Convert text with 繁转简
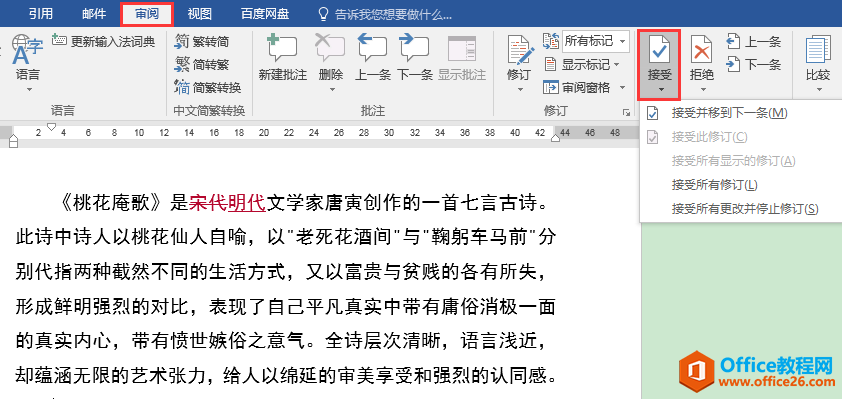 202,41
